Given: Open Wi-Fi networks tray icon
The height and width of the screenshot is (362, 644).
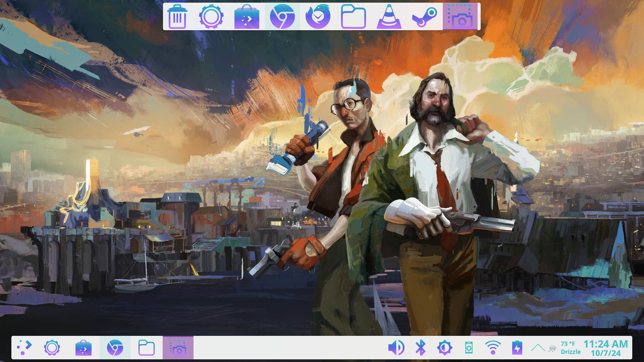Looking at the screenshot, I should (493, 348).
